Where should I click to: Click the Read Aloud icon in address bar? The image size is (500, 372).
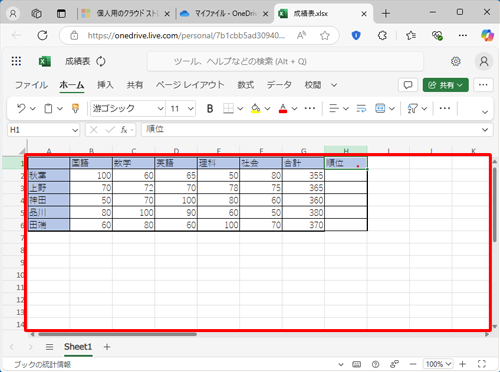coord(302,35)
